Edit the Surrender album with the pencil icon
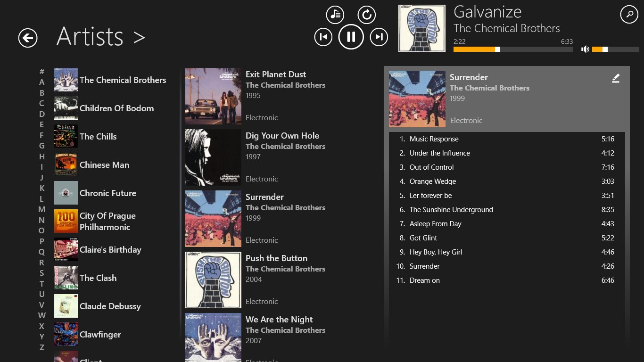This screenshot has width=644, height=362. pos(615,79)
